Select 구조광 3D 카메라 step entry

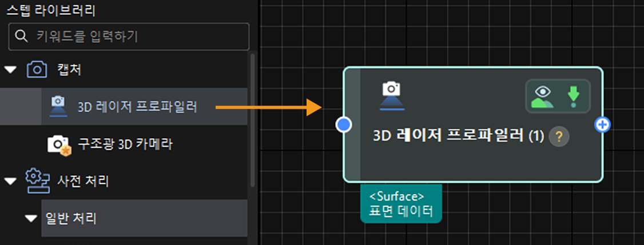coord(125,144)
